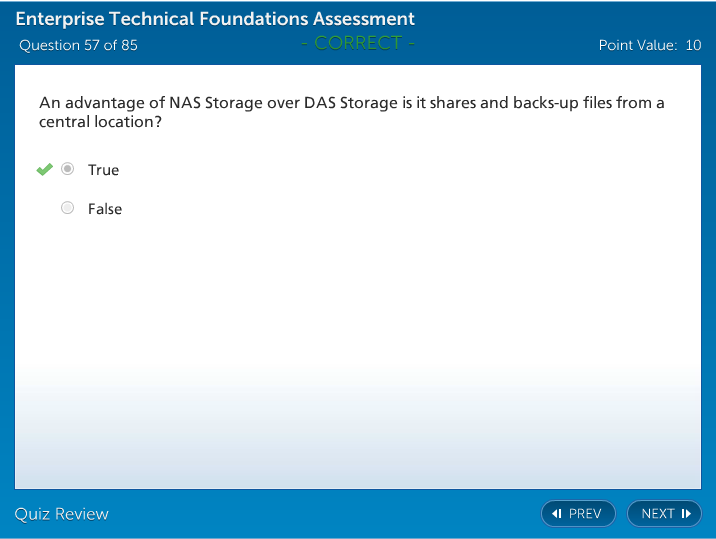Go to the previous question with PREV
Image resolution: width=716 pixels, height=539 pixels.
coord(578,514)
